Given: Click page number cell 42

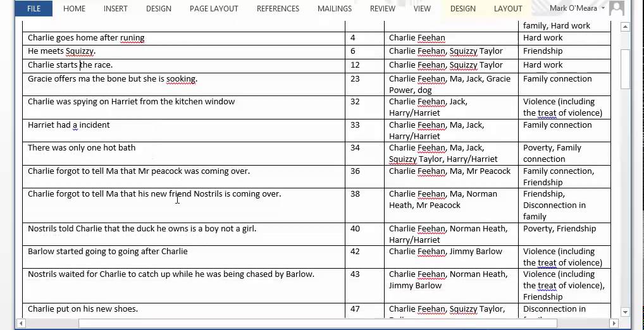Looking at the screenshot, I should [x=364, y=257].
